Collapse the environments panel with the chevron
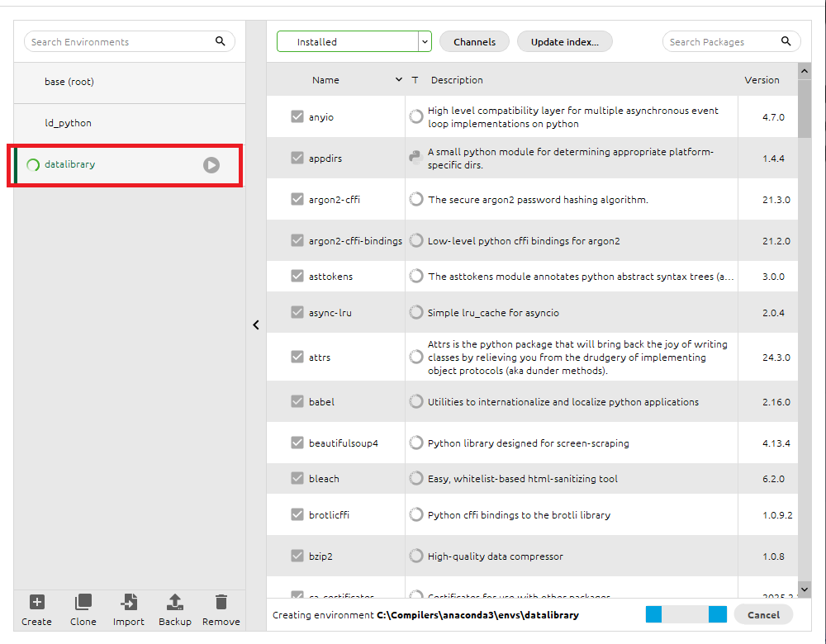 click(x=256, y=325)
